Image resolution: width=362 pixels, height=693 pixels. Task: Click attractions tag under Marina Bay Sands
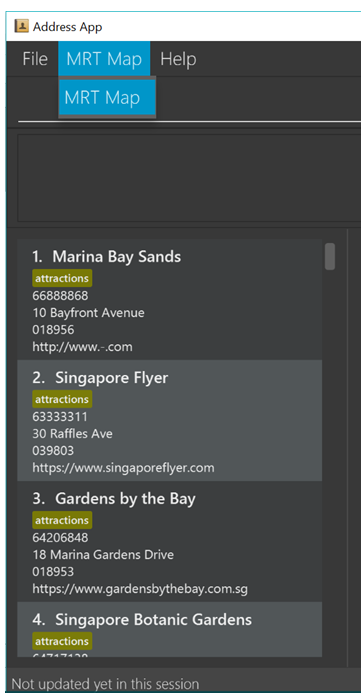click(x=62, y=278)
